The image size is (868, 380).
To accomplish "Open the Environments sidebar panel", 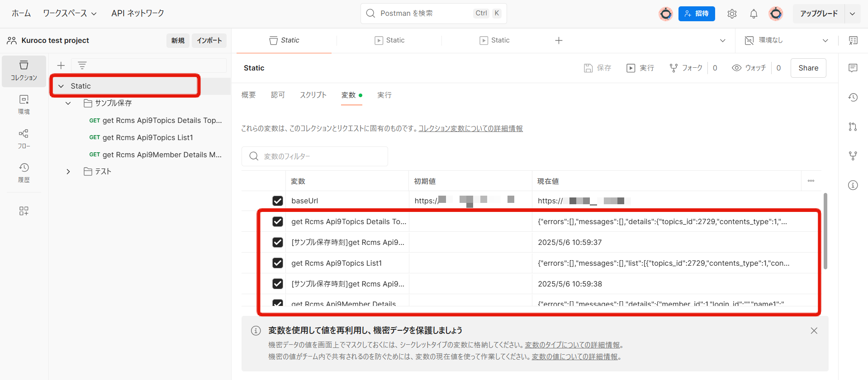I will coord(24,104).
